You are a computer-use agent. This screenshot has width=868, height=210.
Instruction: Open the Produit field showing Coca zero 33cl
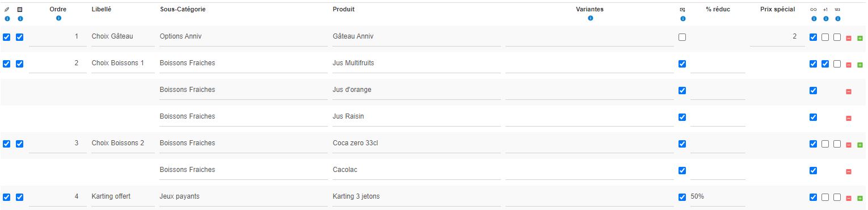pyautogui.click(x=416, y=144)
